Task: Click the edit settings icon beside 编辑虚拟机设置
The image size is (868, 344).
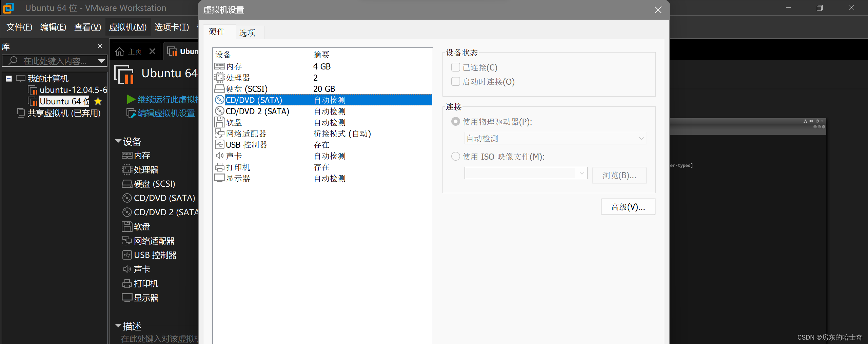Action: [x=131, y=113]
